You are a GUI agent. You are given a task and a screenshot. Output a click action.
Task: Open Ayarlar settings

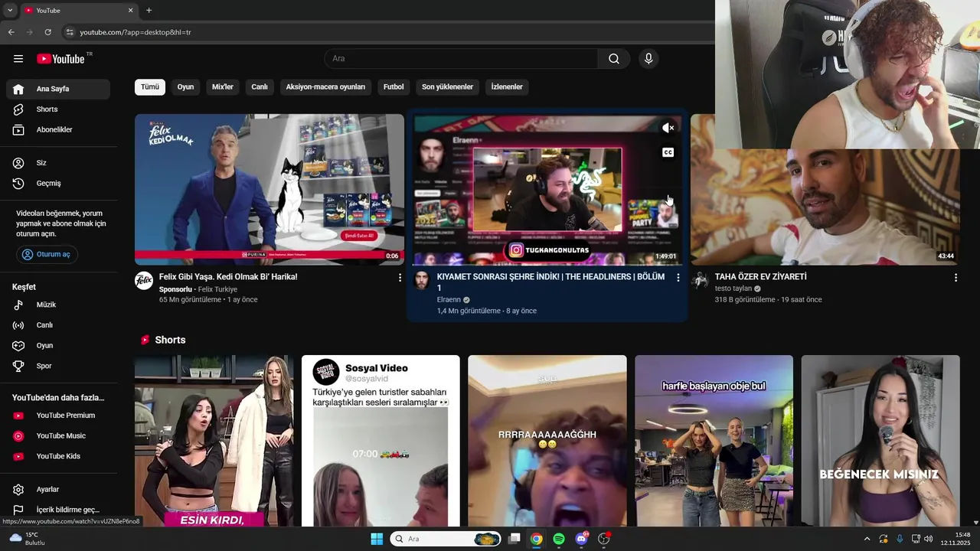(58, 490)
